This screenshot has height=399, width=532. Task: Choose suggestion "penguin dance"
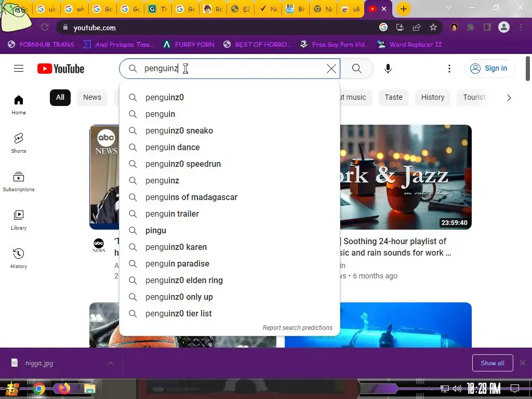click(x=230, y=147)
